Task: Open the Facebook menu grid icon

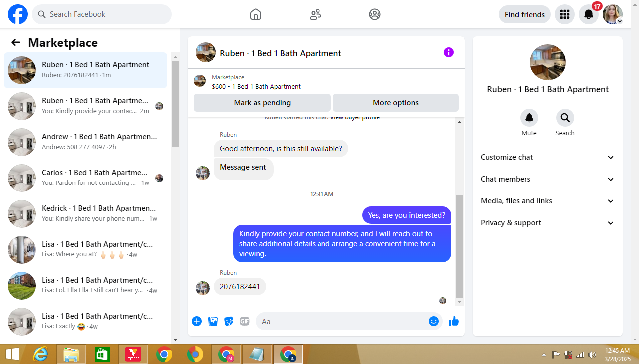Action: coord(565,14)
